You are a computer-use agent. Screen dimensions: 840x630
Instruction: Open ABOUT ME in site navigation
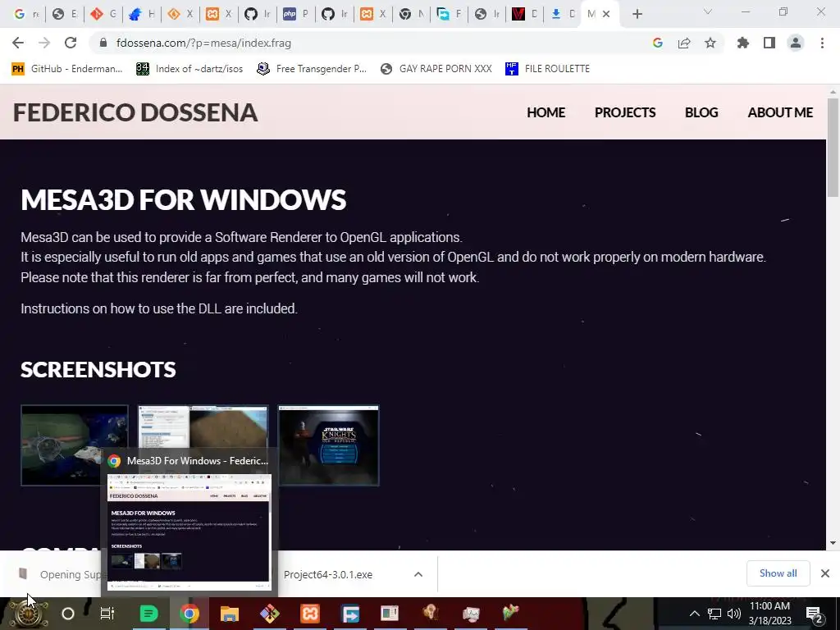(780, 112)
